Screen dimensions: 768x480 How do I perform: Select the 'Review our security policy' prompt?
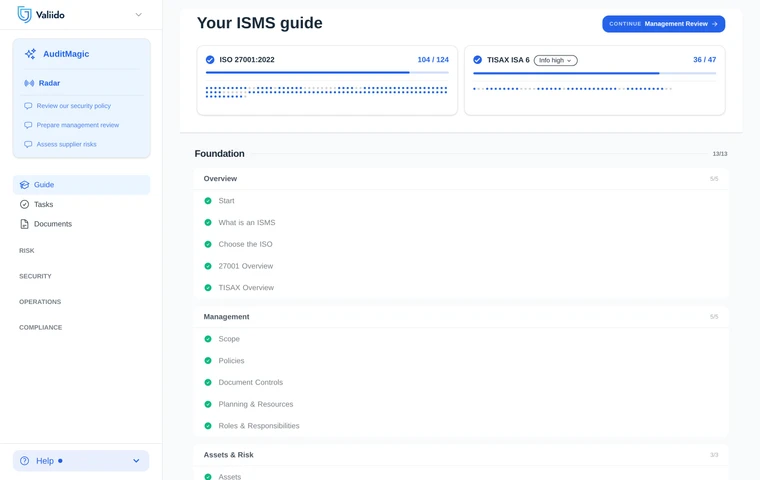click(73, 106)
